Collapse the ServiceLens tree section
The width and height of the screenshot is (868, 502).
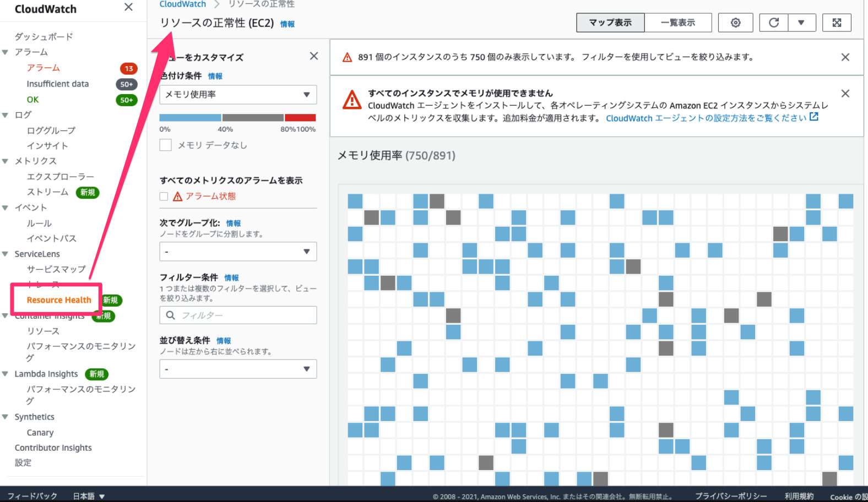click(5, 254)
